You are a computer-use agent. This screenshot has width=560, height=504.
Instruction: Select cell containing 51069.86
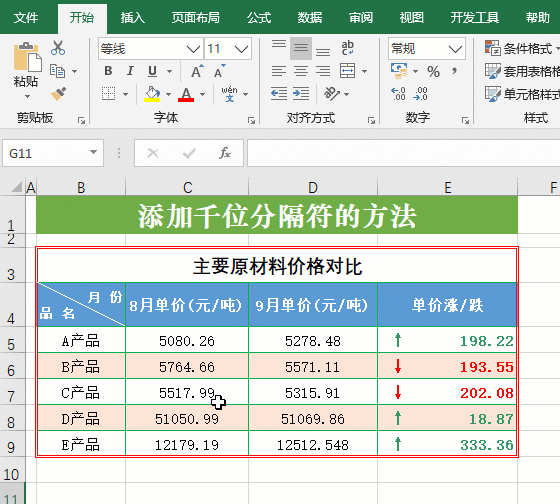coord(313,418)
